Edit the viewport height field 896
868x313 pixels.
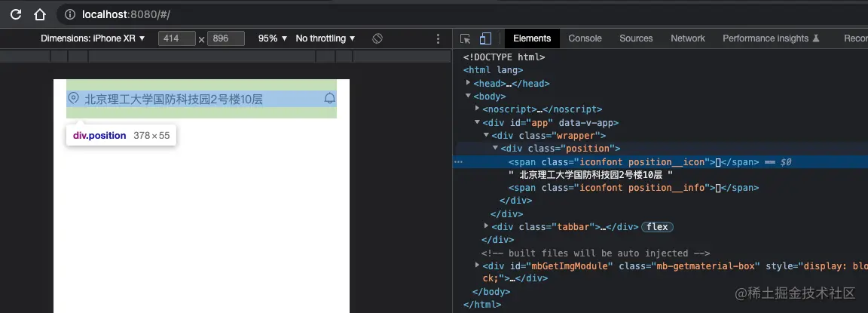tap(226, 38)
